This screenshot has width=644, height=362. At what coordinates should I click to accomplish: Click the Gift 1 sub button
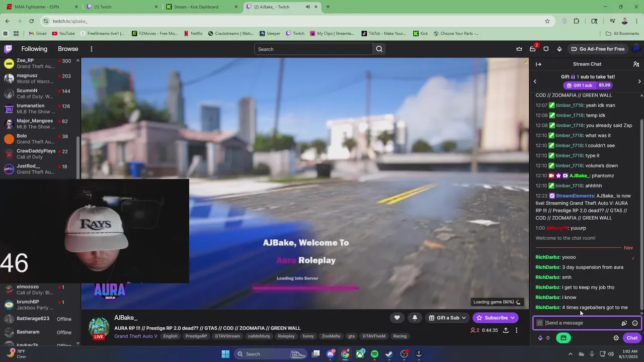tap(588, 85)
